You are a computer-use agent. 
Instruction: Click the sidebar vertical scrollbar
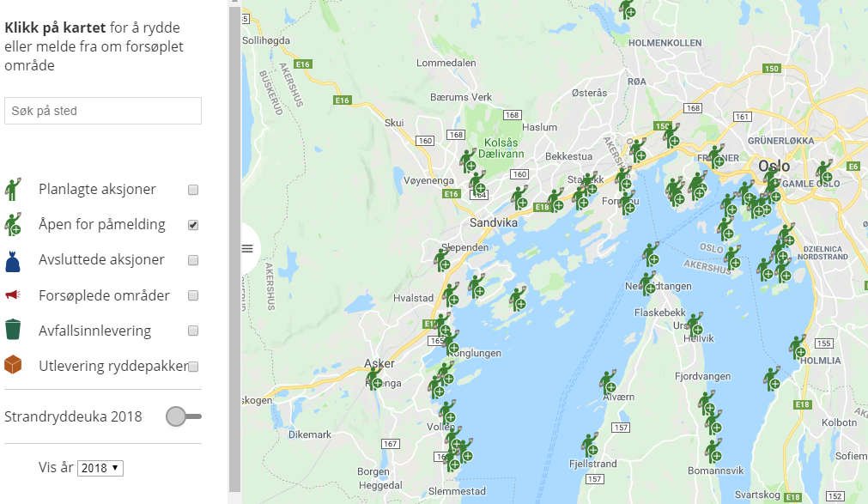(234, 249)
